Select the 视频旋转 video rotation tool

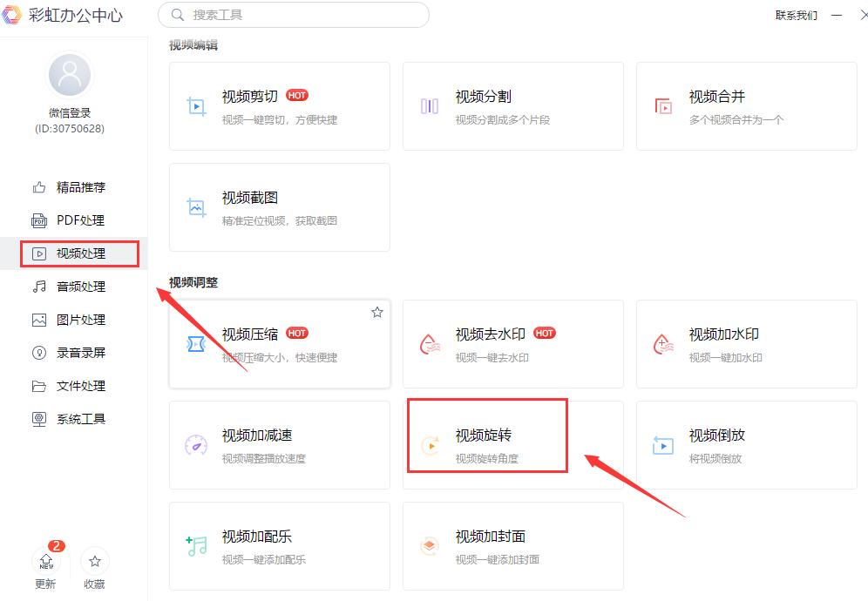(488, 436)
